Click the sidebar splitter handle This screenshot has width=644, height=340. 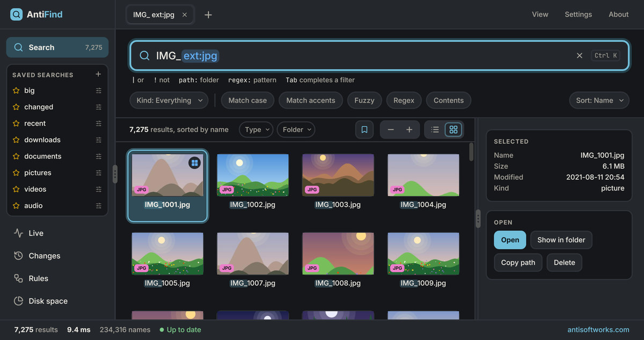coord(115,174)
